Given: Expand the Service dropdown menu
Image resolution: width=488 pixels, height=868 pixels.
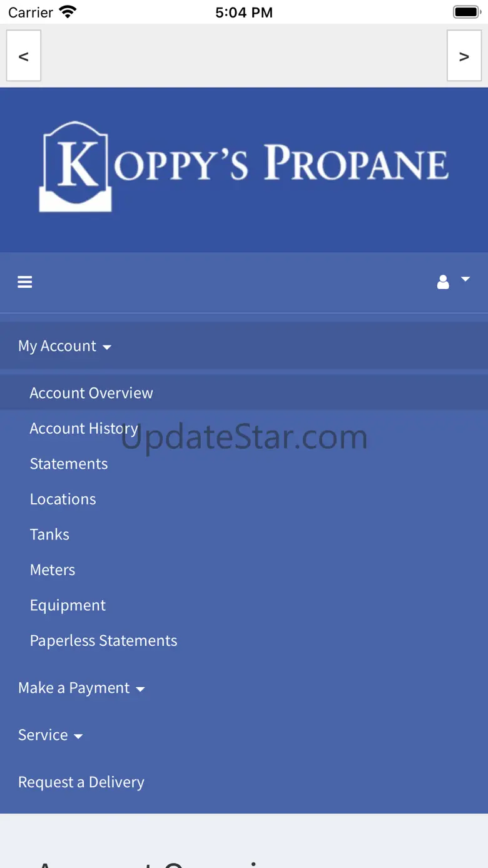Looking at the screenshot, I should coord(51,735).
